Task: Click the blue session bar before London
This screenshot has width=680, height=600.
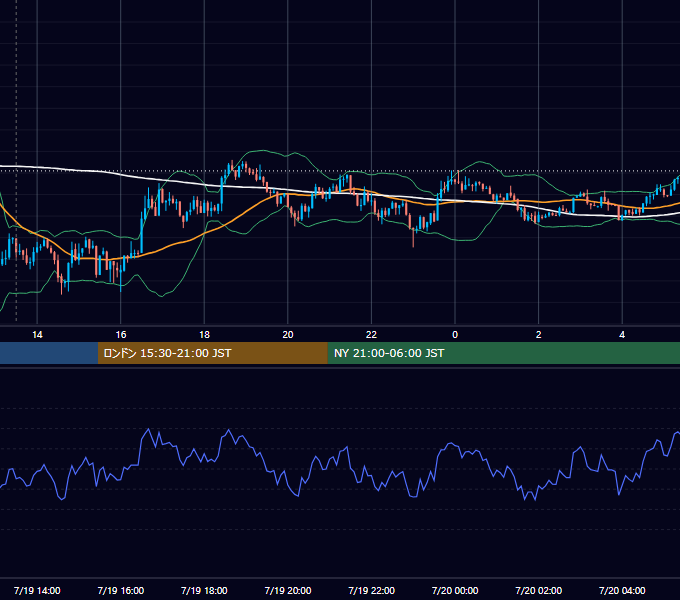Action: click(x=49, y=353)
